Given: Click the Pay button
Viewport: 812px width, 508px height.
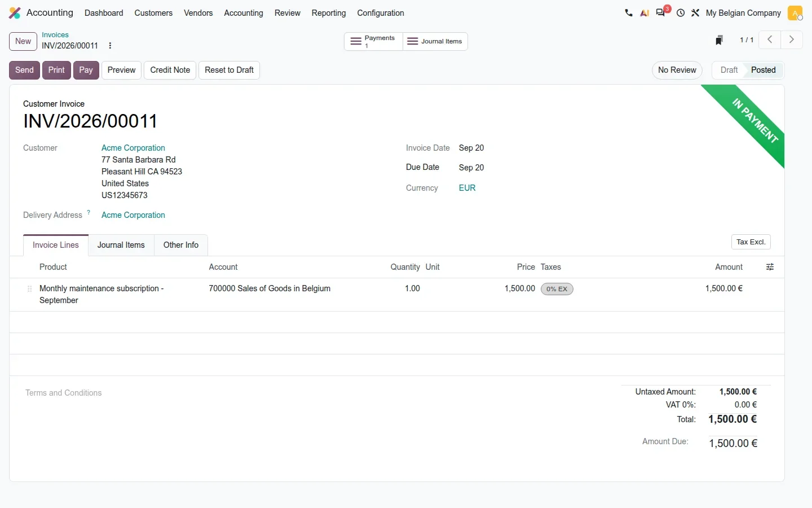Looking at the screenshot, I should 86,70.
